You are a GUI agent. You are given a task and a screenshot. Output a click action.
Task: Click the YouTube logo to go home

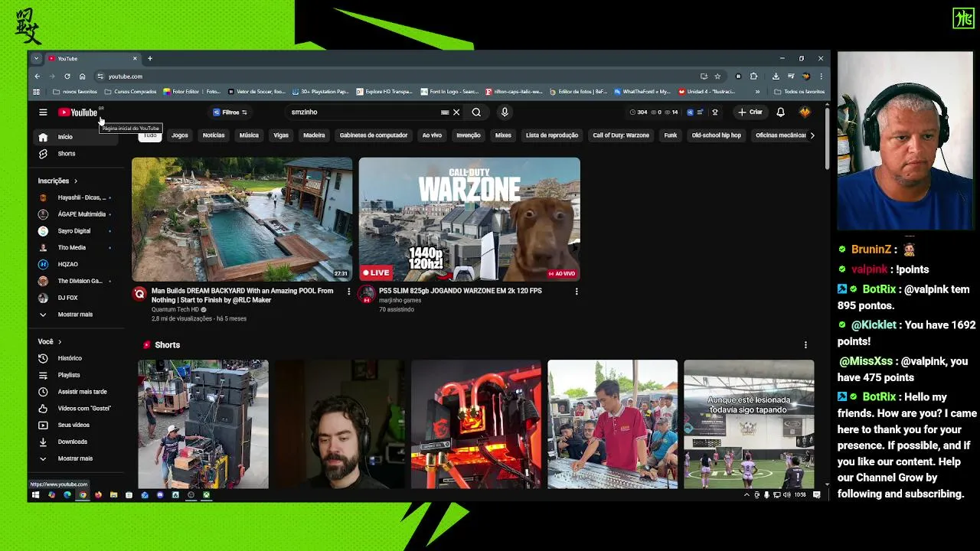(x=78, y=112)
